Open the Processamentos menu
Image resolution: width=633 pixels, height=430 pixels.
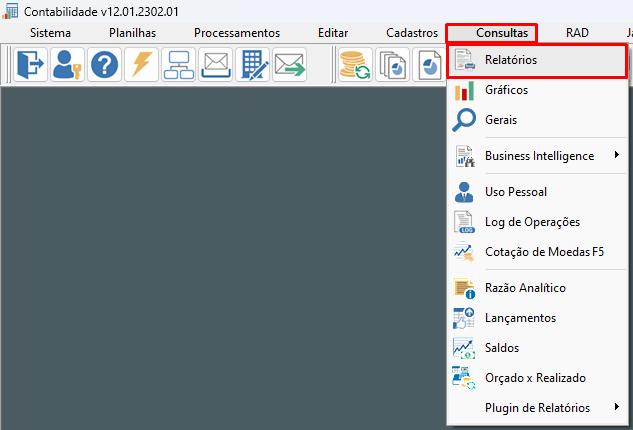coord(237,33)
